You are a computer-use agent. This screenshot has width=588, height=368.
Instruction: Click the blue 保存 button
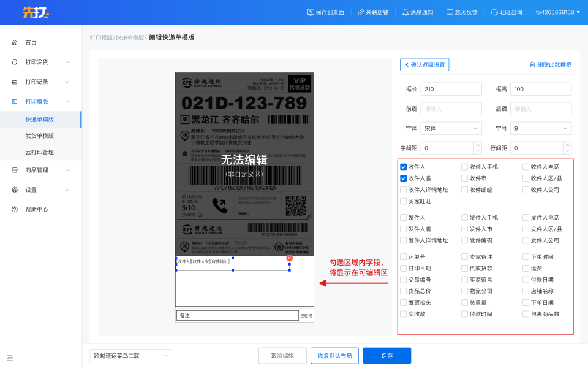coord(386,356)
